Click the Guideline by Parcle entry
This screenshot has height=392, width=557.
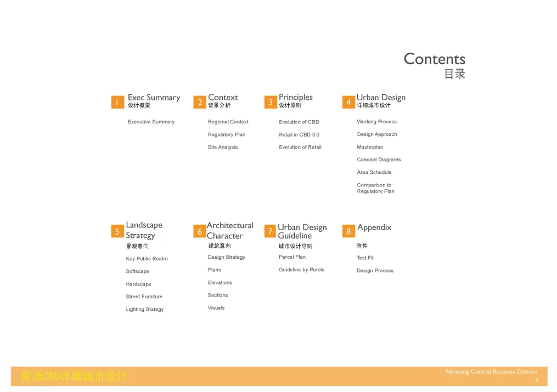(x=302, y=270)
